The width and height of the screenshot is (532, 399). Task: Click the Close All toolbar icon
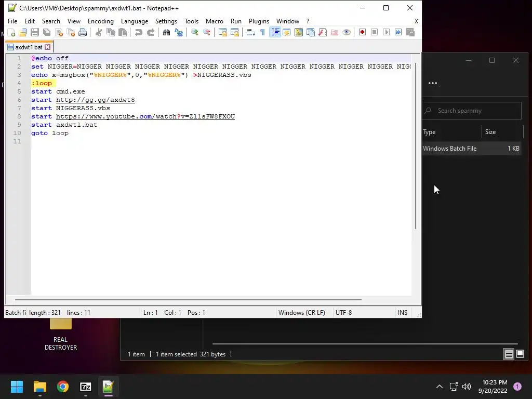pos(71,32)
